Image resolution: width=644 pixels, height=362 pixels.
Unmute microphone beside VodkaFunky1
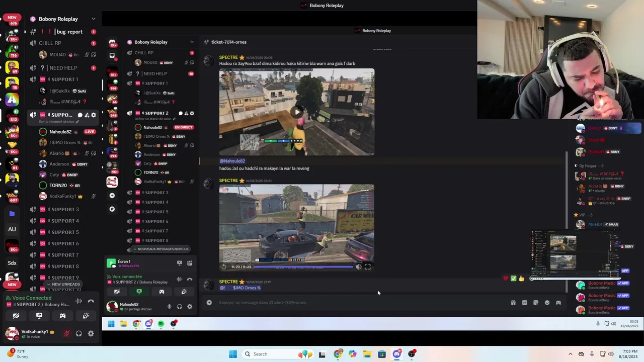tap(66, 333)
